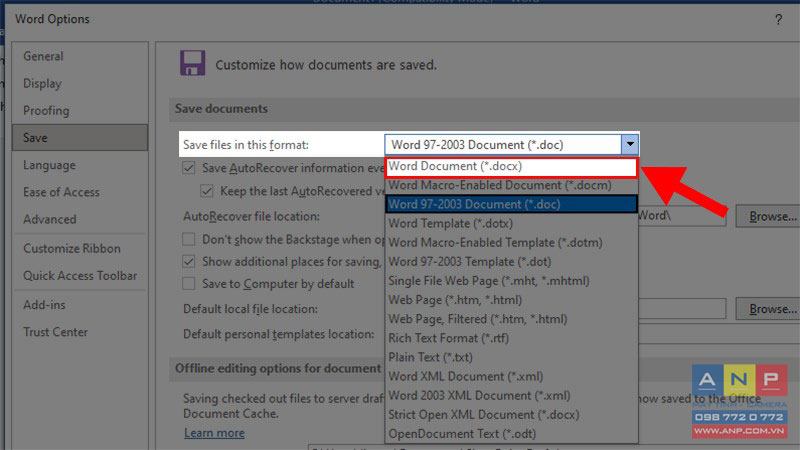Click the Default local file location field
Screen dimensions: 800x450
pos(682,309)
